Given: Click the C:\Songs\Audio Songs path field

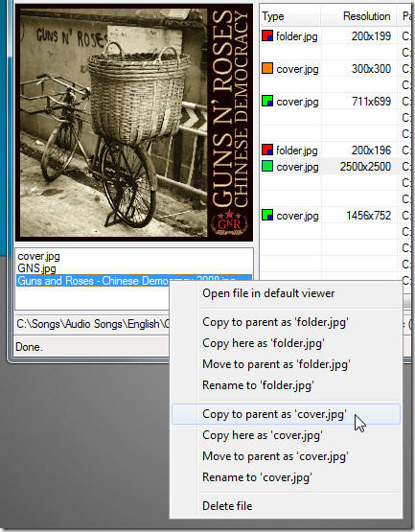Looking at the screenshot, I should tap(93, 324).
